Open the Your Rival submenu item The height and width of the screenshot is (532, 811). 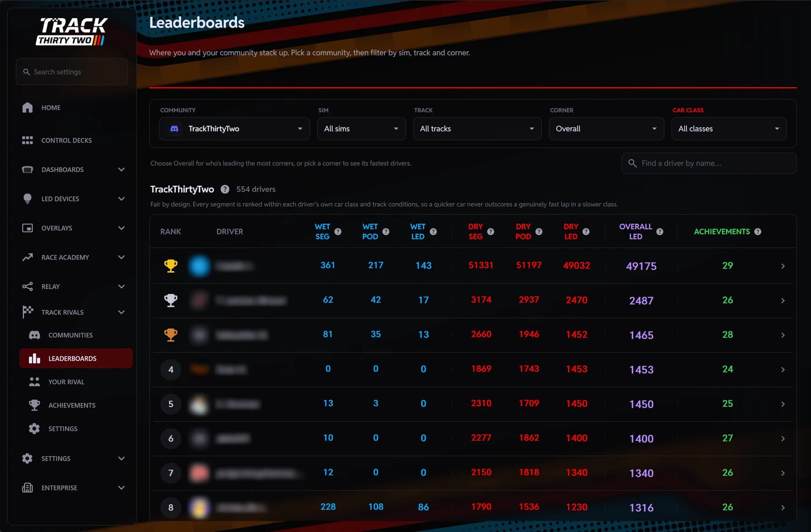[x=76, y=382]
